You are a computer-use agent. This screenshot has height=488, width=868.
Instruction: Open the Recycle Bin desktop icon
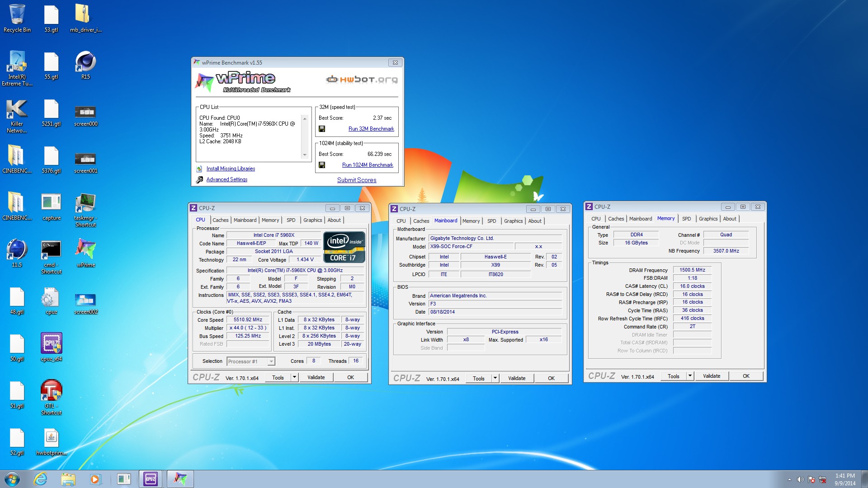coord(17,19)
